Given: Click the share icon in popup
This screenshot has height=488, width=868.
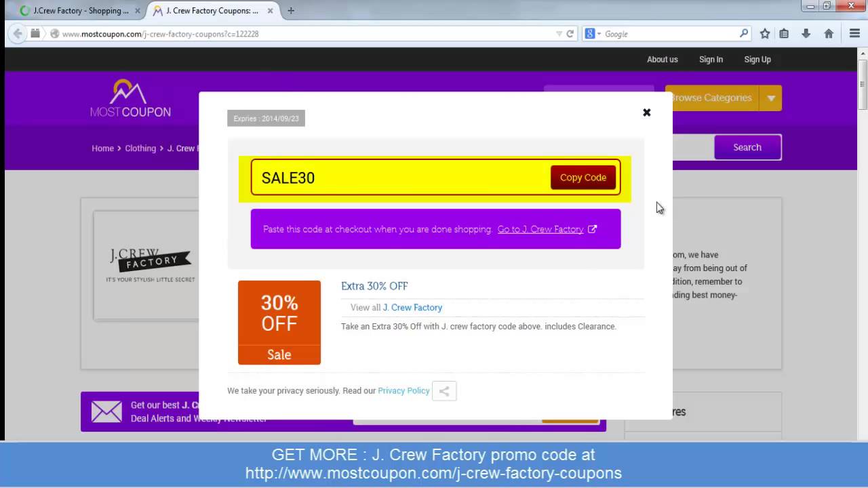Looking at the screenshot, I should click(x=444, y=391).
